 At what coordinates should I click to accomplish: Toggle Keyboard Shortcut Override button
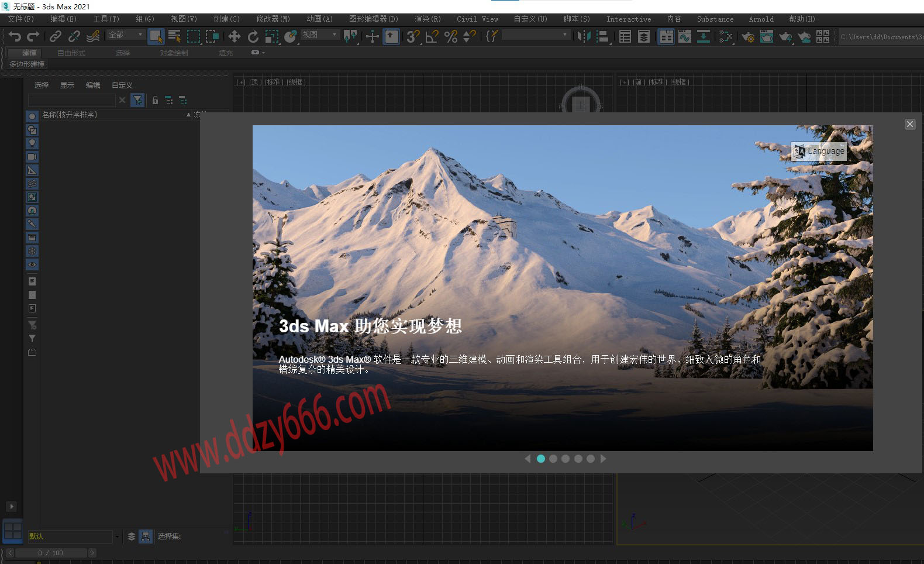pyautogui.click(x=391, y=36)
